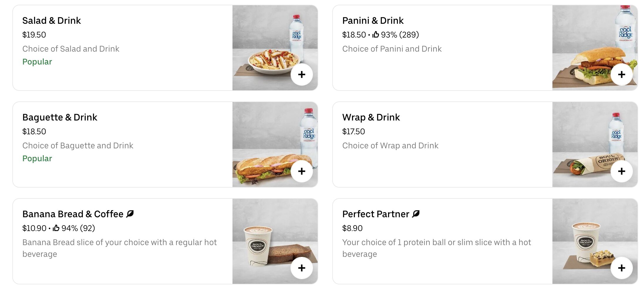Add Baguette & Drink with the plus icon
This screenshot has width=644, height=292.
point(302,172)
